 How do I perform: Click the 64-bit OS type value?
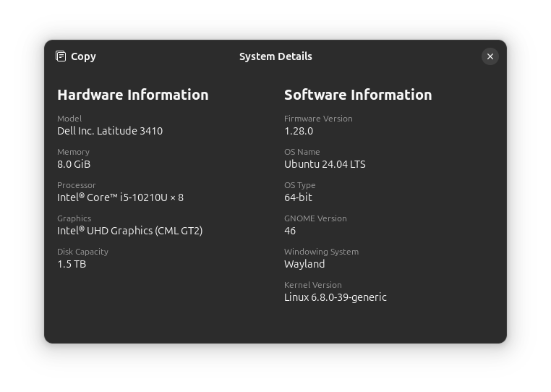pos(298,197)
